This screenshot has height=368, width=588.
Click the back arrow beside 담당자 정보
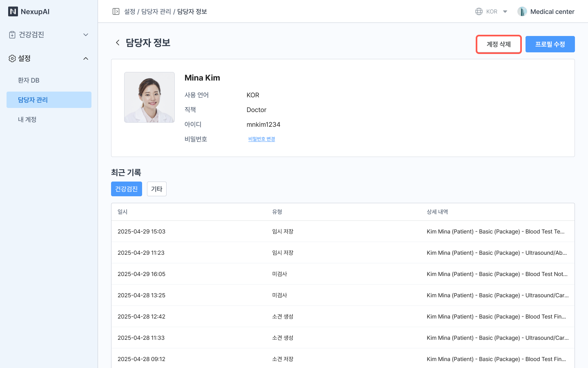point(118,43)
